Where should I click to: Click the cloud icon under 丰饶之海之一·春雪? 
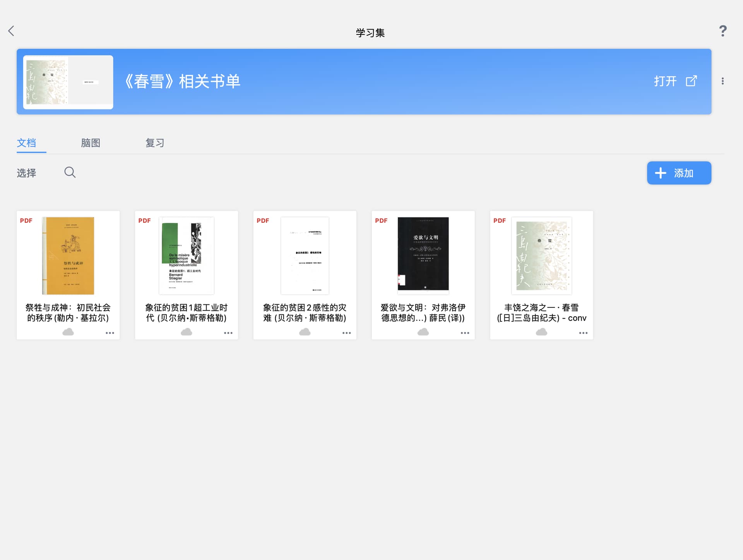click(x=541, y=332)
